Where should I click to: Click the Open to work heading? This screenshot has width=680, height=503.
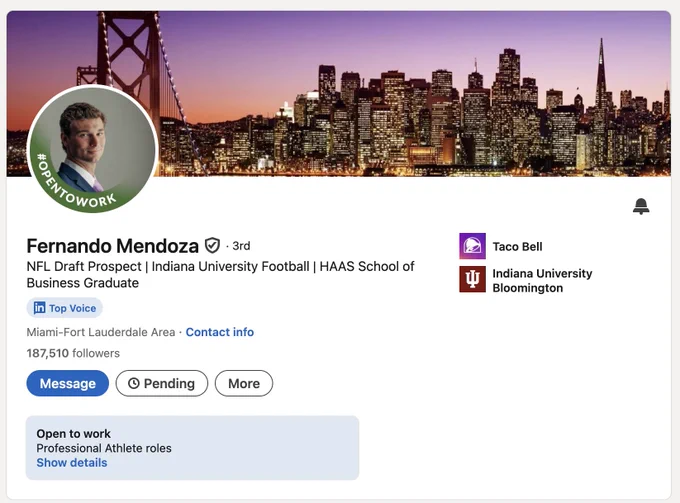point(73,434)
